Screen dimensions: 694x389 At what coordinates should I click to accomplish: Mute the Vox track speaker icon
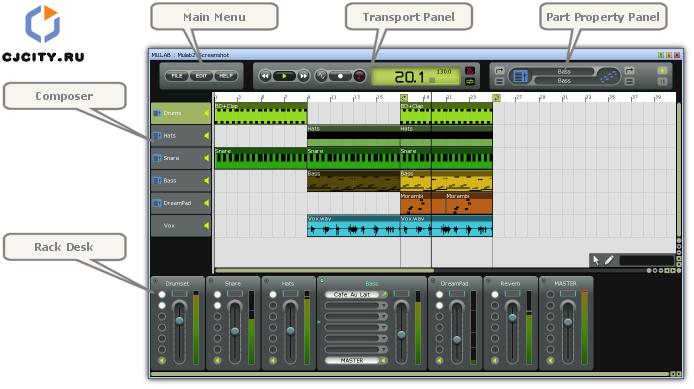(206, 226)
